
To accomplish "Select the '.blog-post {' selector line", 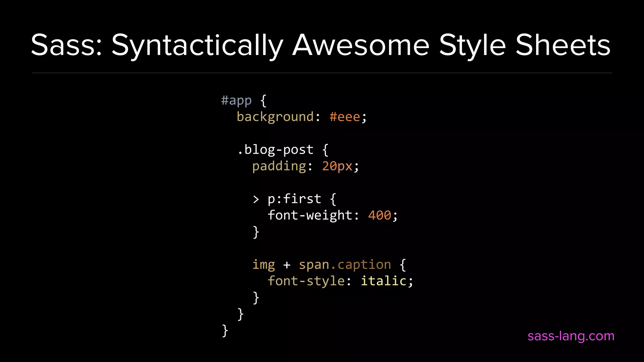I will [283, 150].
